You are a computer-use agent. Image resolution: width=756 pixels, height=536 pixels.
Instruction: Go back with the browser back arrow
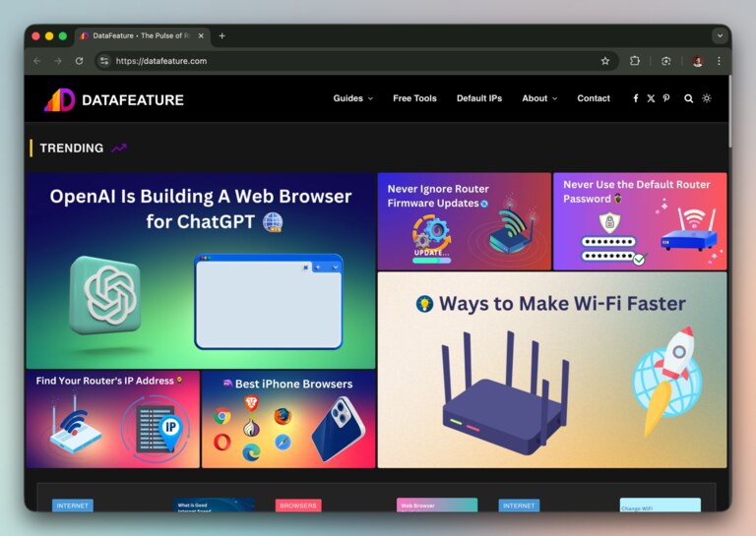click(x=37, y=61)
